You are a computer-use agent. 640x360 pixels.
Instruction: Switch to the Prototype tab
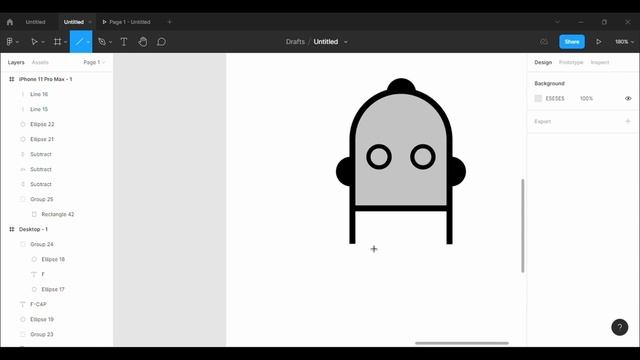pyautogui.click(x=571, y=62)
